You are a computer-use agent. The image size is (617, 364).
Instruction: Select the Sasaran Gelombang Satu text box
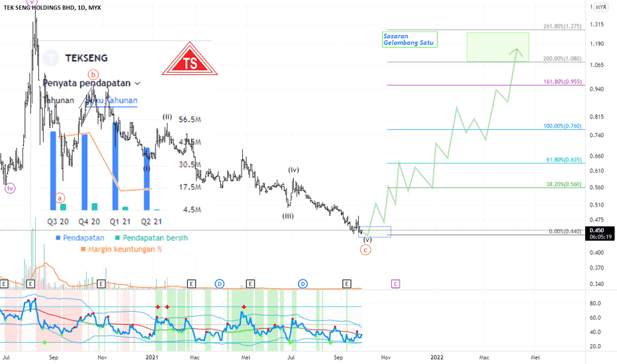(409, 39)
